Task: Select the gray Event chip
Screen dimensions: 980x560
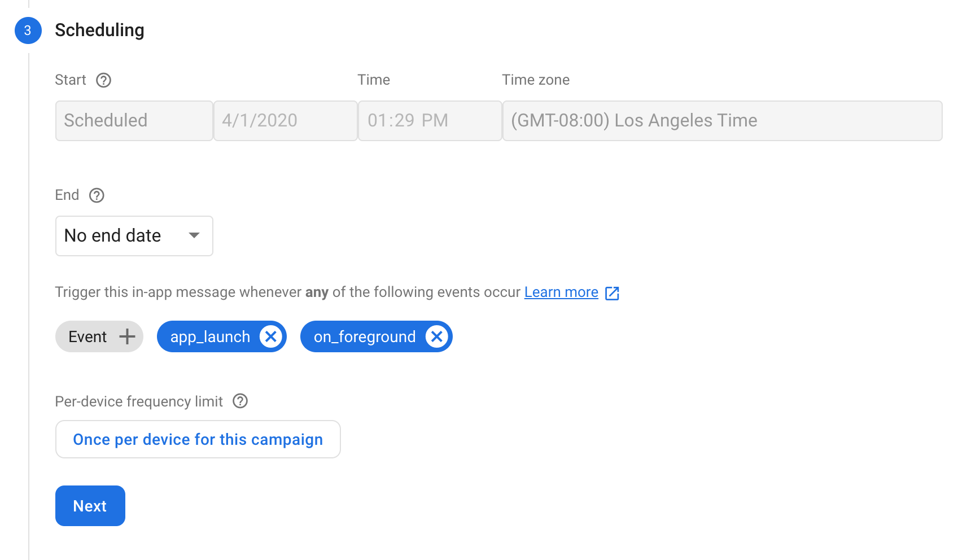Action: coord(88,336)
